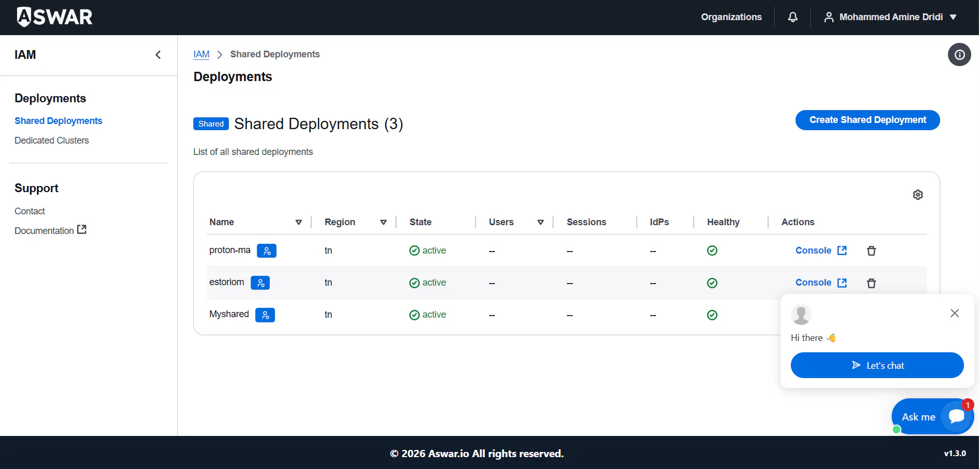Click the chat agent avatar

pyautogui.click(x=801, y=315)
